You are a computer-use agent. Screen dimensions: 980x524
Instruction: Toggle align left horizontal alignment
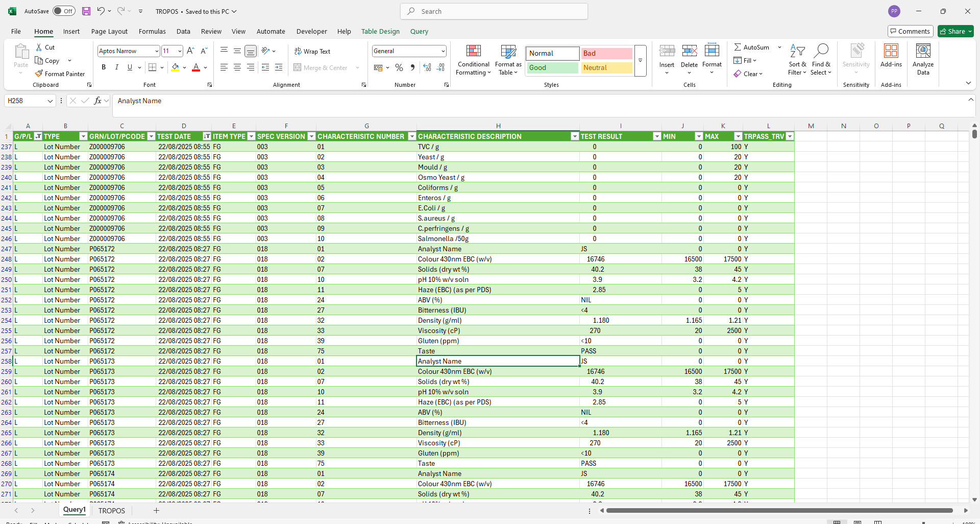(224, 67)
